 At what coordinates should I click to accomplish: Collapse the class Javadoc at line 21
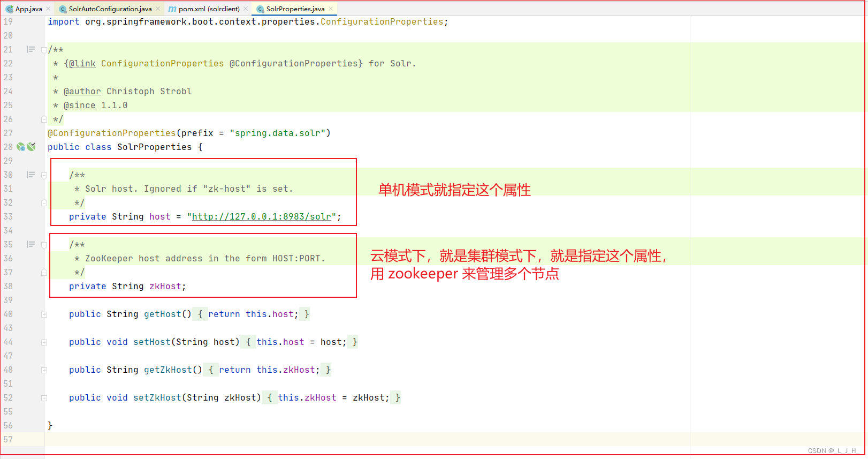[x=44, y=50]
